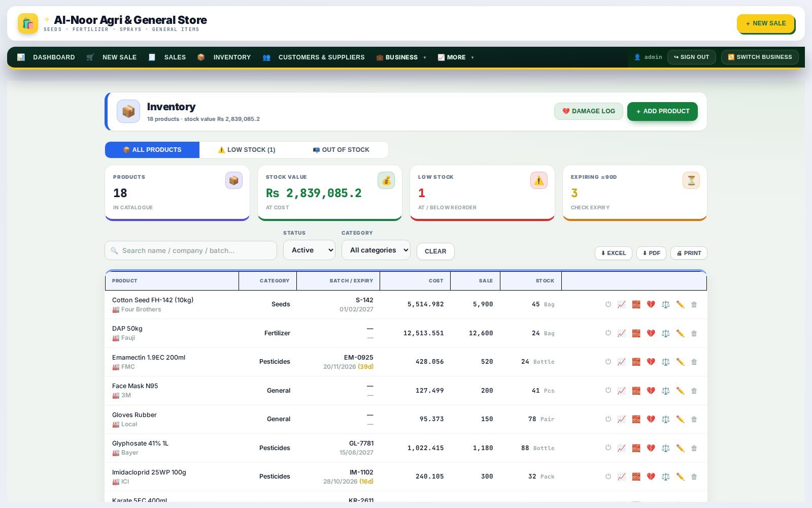Toggle power icon in DAP 50kg row

point(608,333)
